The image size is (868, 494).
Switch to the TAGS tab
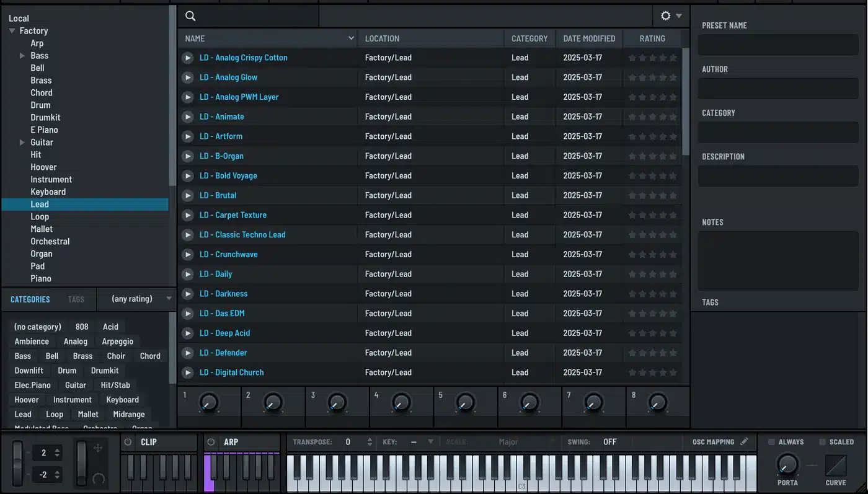(x=76, y=299)
